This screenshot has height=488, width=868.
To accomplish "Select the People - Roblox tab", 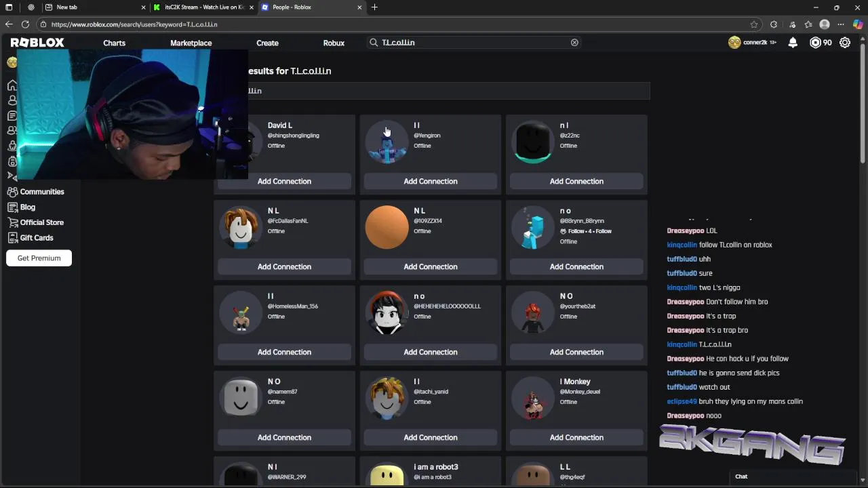I will click(x=312, y=7).
